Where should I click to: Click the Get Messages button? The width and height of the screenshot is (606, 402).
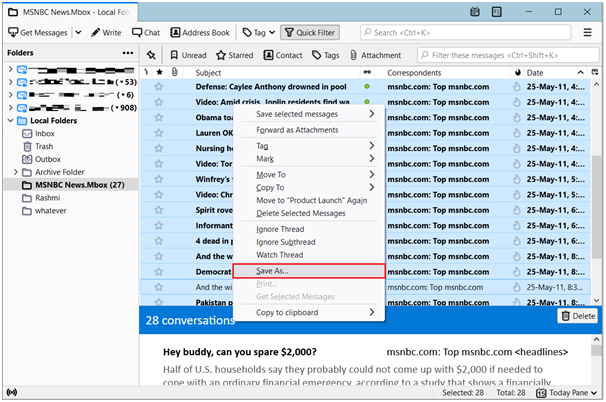[38, 32]
